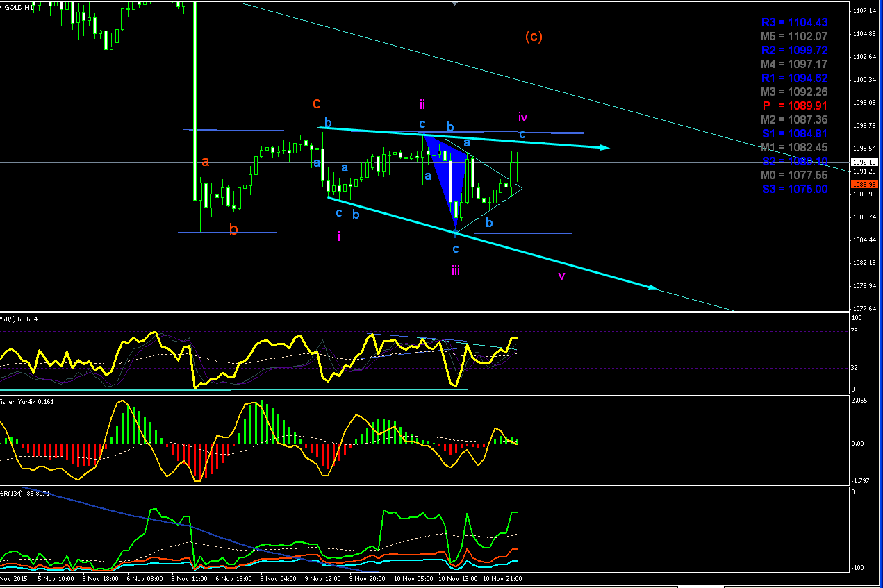The height and width of the screenshot is (588, 883).
Task: Select the M1 = 1082.45 pivot label
Action: coord(794,147)
